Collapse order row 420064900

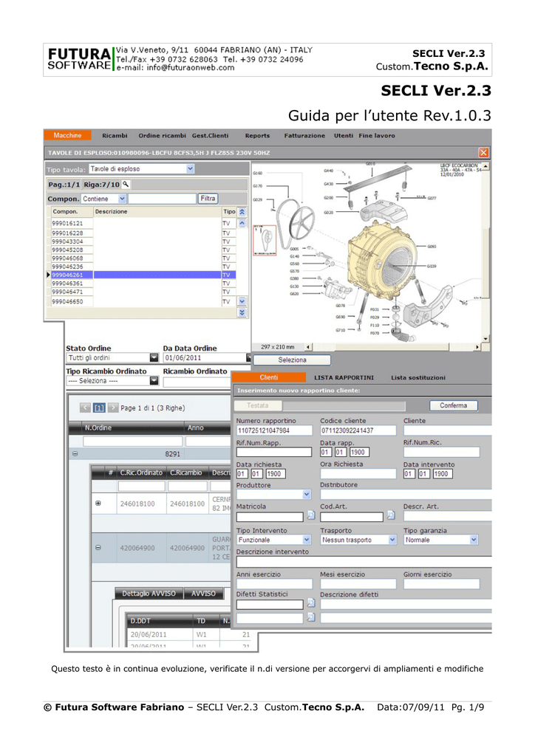point(98,547)
